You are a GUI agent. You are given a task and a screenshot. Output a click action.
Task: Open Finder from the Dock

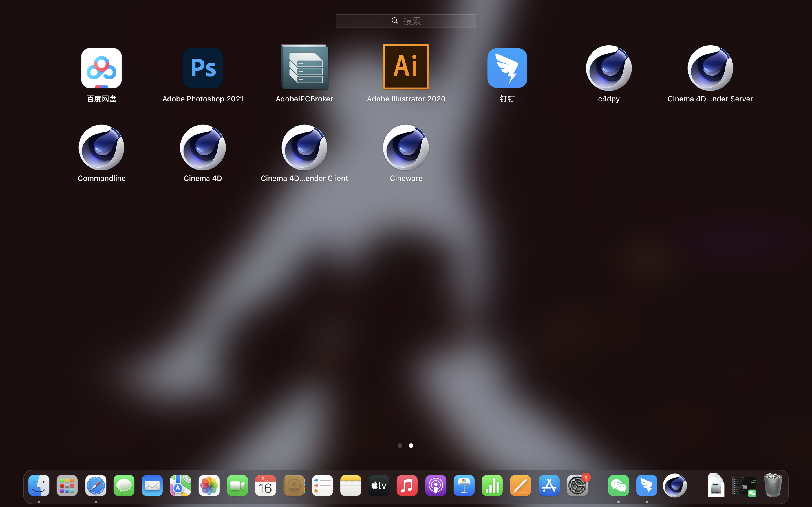(x=39, y=486)
